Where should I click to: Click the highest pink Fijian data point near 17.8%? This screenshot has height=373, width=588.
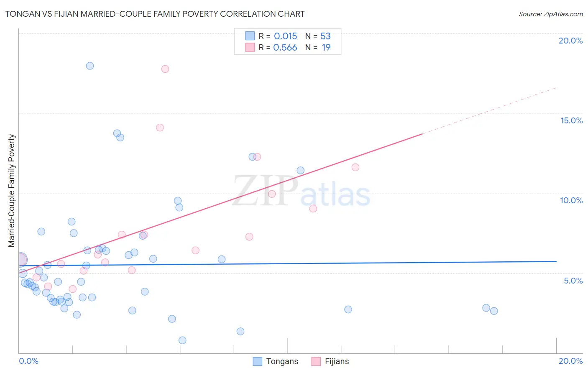165,69
